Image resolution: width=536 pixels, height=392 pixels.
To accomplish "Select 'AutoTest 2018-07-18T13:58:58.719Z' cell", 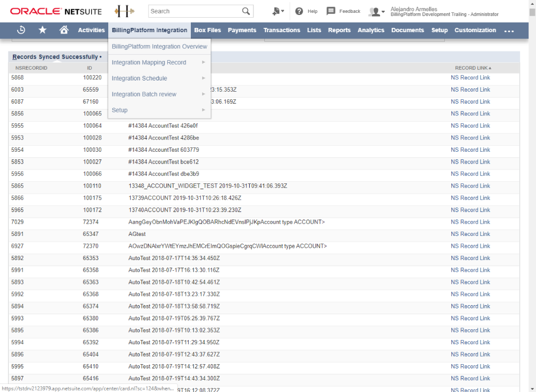I will coord(174,306).
